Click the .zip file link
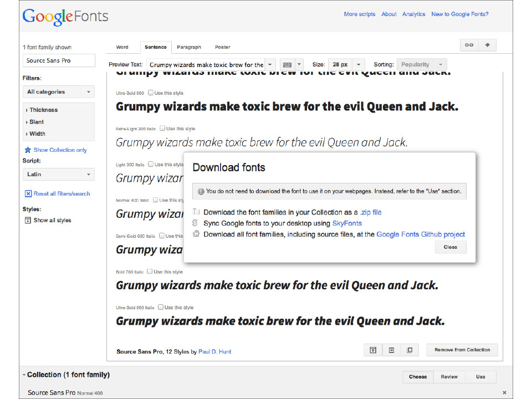Screen dimensions: 532x399 tap(371, 212)
